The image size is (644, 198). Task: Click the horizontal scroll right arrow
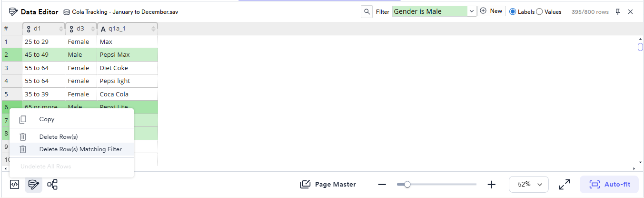(634, 168)
